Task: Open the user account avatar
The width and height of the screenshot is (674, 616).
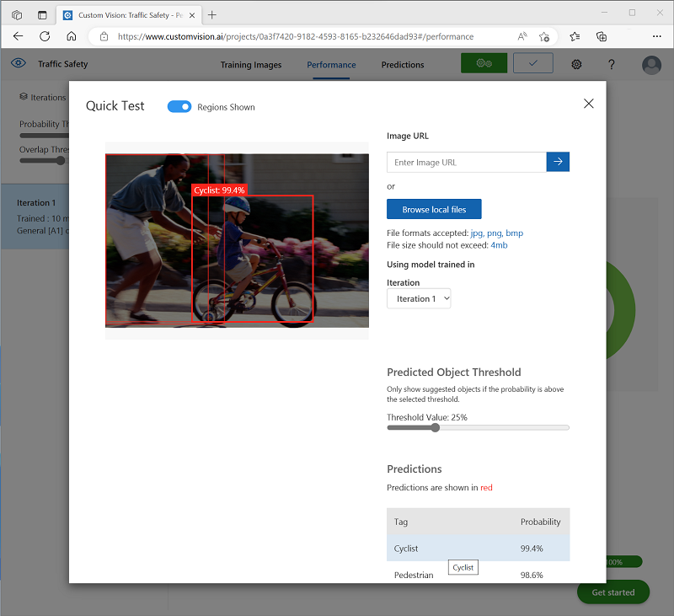Action: pyautogui.click(x=651, y=65)
